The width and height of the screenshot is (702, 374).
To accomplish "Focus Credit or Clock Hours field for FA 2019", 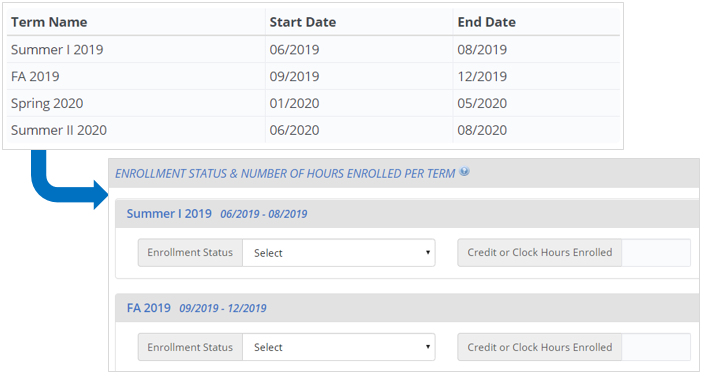I will pyautogui.click(x=656, y=347).
